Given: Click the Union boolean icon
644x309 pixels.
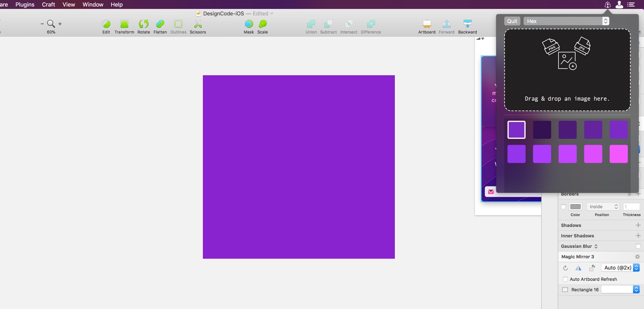Looking at the screenshot, I should pos(311,24).
